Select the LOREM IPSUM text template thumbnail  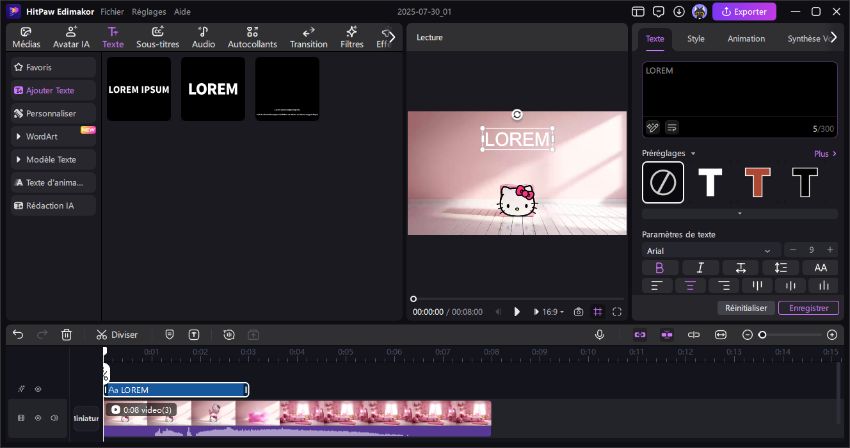[139, 89]
